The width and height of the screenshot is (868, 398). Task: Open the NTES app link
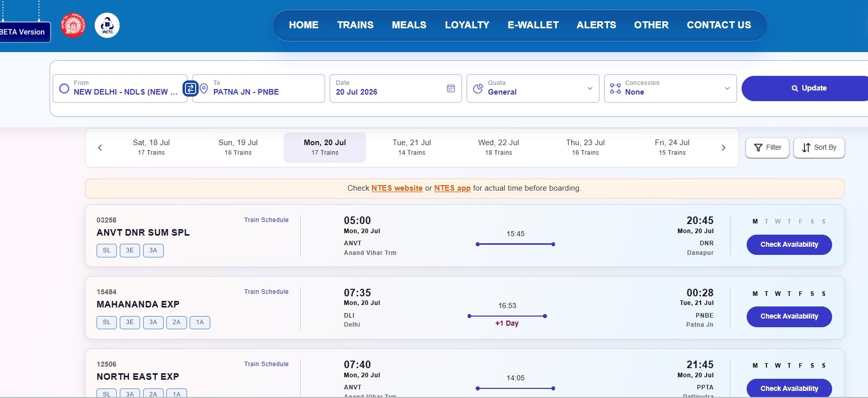(452, 188)
